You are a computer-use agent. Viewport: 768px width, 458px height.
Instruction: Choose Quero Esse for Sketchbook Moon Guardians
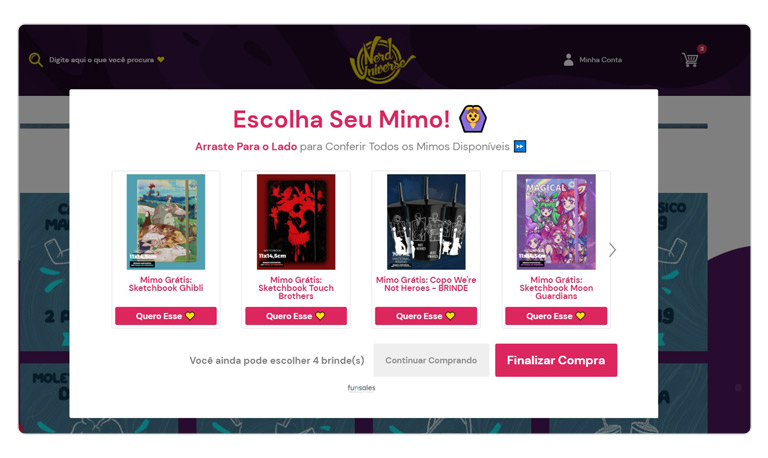556,316
